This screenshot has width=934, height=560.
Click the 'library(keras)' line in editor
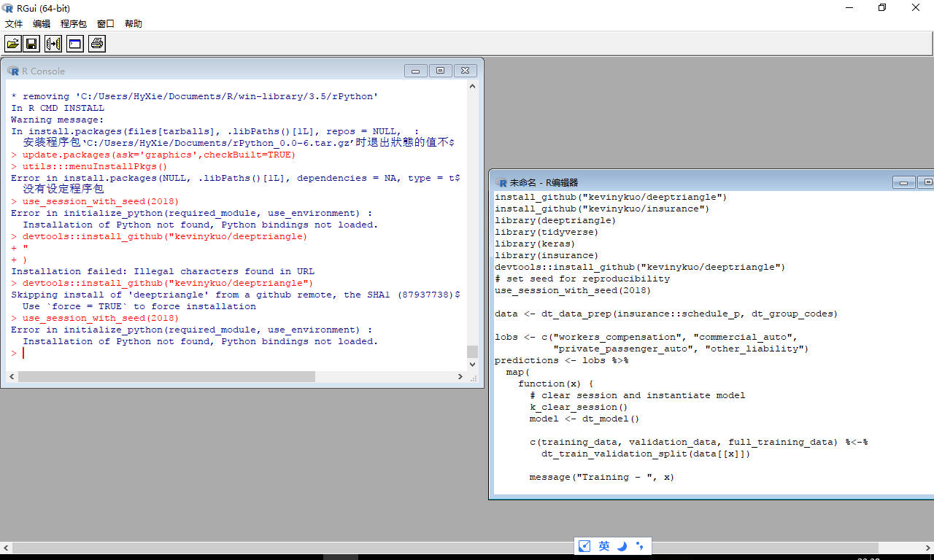click(536, 244)
